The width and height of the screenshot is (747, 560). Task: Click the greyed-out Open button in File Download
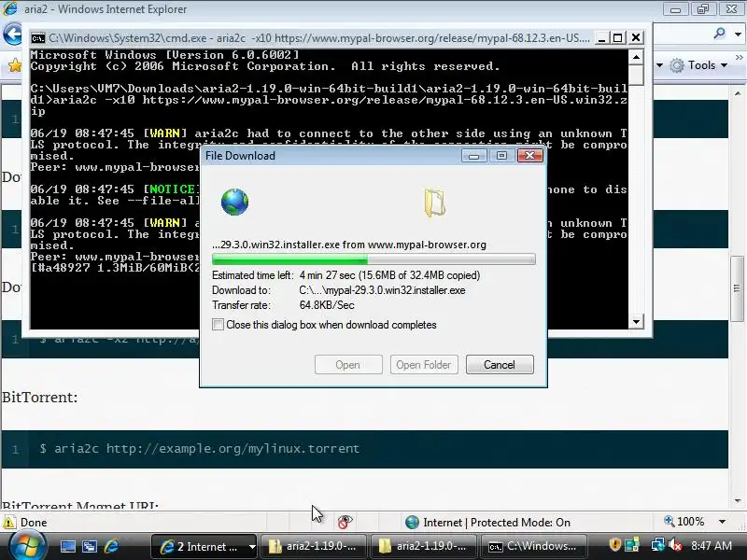click(x=348, y=365)
